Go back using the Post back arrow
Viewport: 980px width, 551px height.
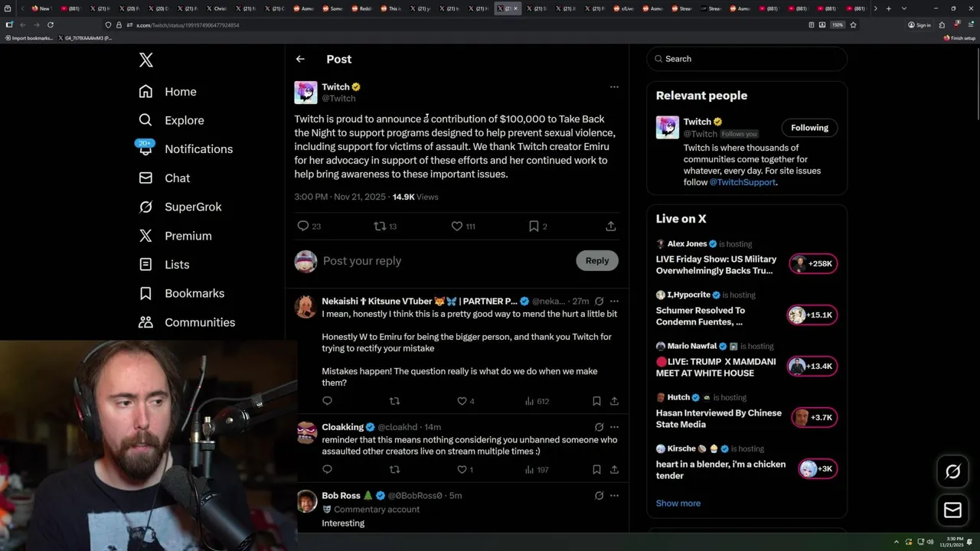(x=300, y=59)
